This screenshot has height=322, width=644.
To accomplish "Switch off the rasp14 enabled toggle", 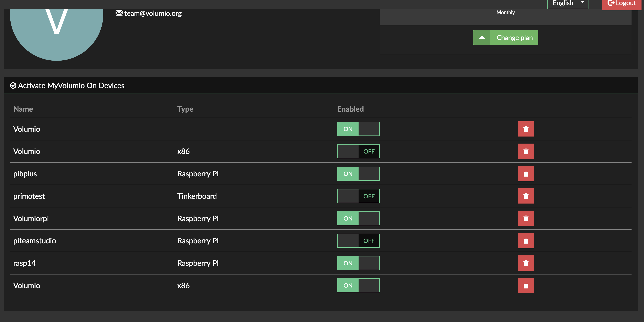I will point(358,263).
